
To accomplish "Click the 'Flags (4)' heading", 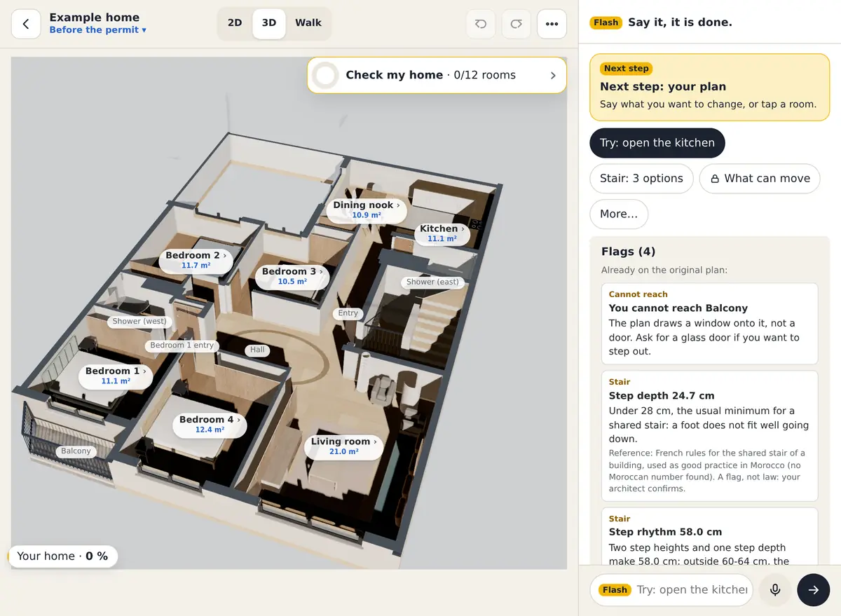I will (629, 252).
